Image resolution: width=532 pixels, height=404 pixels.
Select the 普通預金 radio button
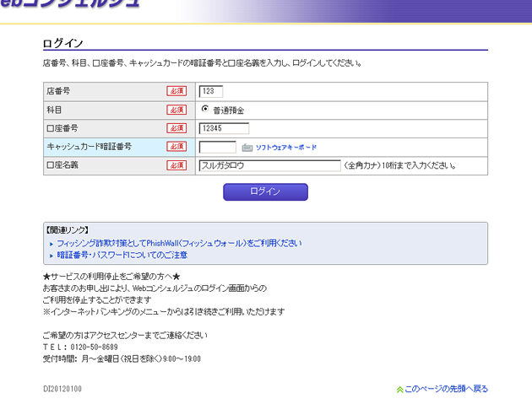(205, 110)
